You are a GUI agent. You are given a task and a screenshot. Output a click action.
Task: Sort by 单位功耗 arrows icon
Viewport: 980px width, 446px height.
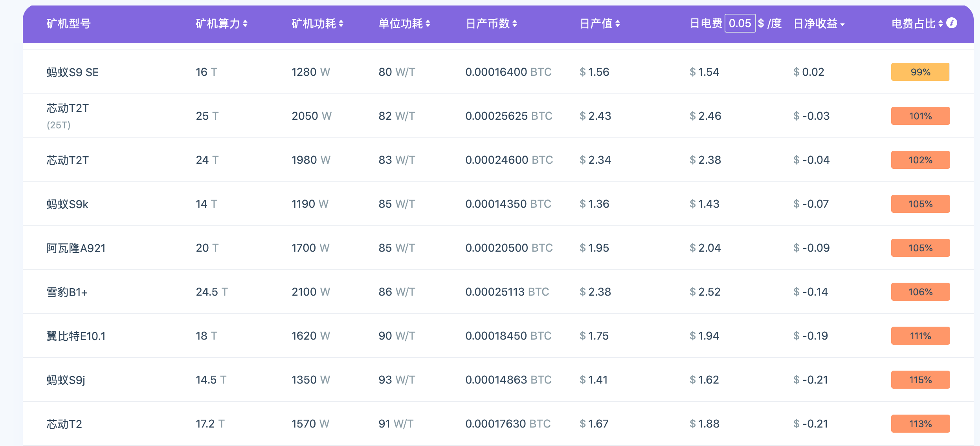pos(428,24)
